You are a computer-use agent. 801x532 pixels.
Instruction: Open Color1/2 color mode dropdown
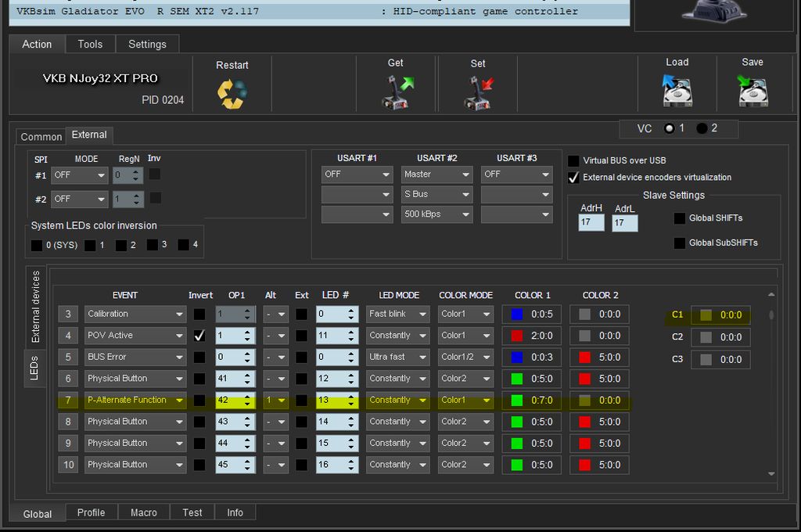[465, 357]
